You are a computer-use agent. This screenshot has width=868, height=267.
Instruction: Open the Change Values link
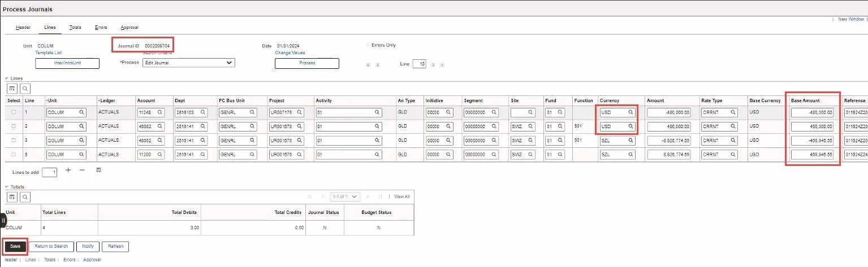[290, 52]
